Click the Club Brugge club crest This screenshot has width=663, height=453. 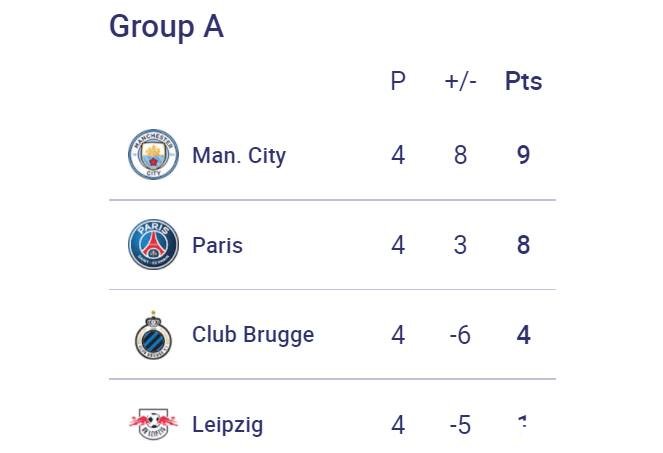coord(153,336)
